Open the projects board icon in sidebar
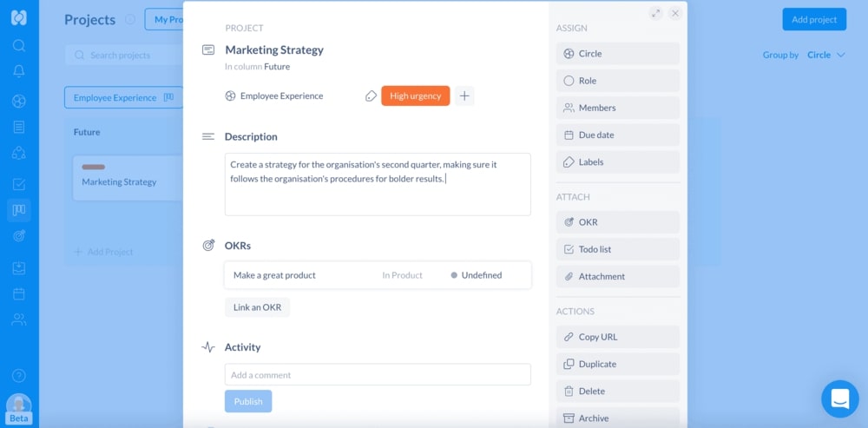Viewport: 868px width, 428px height. [19, 210]
